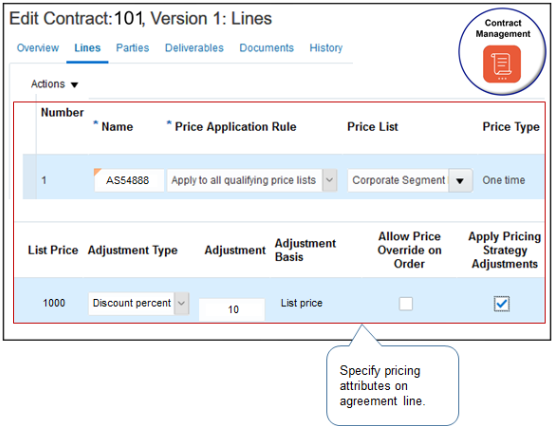Click the List Price column header
Image resolution: width=554 pixels, height=427 pixels.
coord(53,250)
